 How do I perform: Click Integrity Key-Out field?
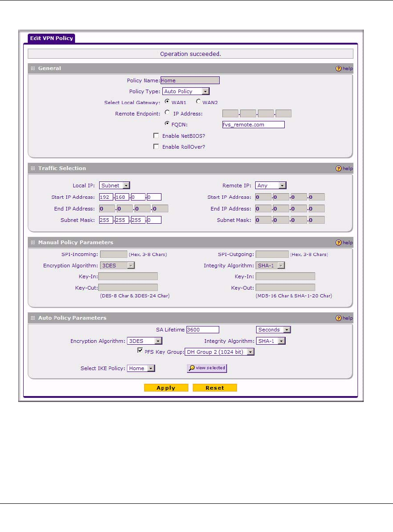[x=285, y=288]
